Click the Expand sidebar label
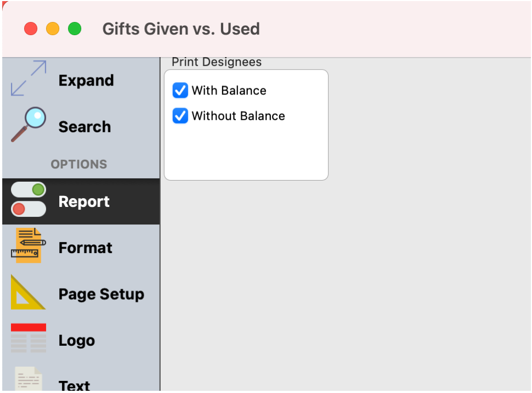 click(x=86, y=81)
